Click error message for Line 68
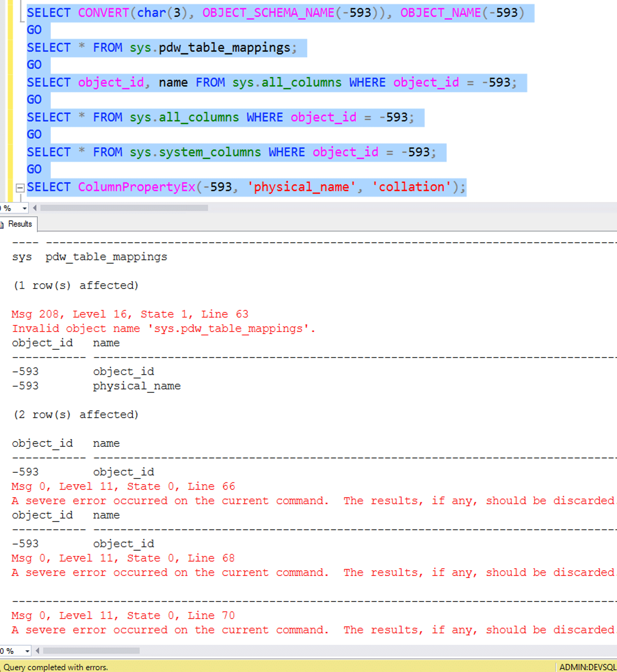 click(123, 558)
